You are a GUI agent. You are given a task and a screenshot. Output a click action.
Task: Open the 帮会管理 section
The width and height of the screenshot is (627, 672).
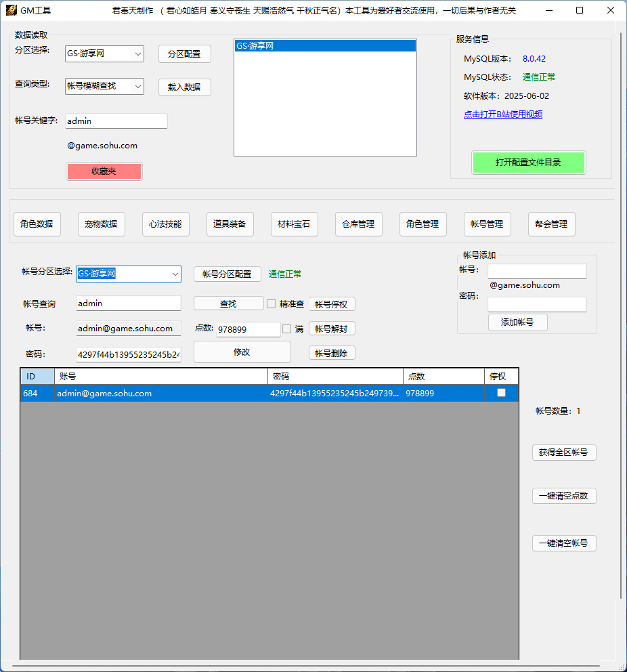(551, 224)
